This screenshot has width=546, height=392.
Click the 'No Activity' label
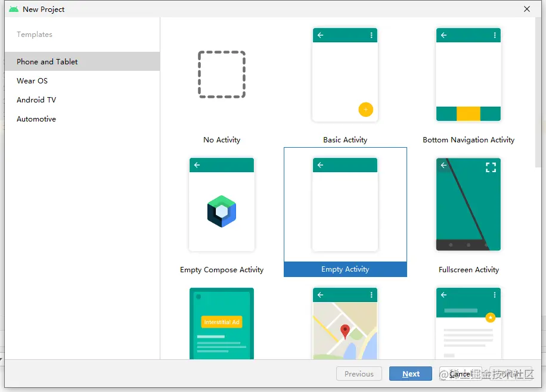(222, 140)
